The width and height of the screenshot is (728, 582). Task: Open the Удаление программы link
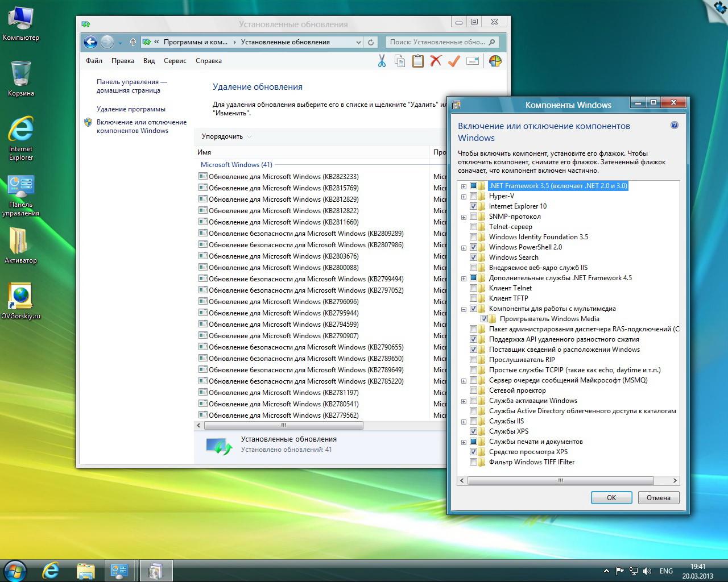pos(131,109)
